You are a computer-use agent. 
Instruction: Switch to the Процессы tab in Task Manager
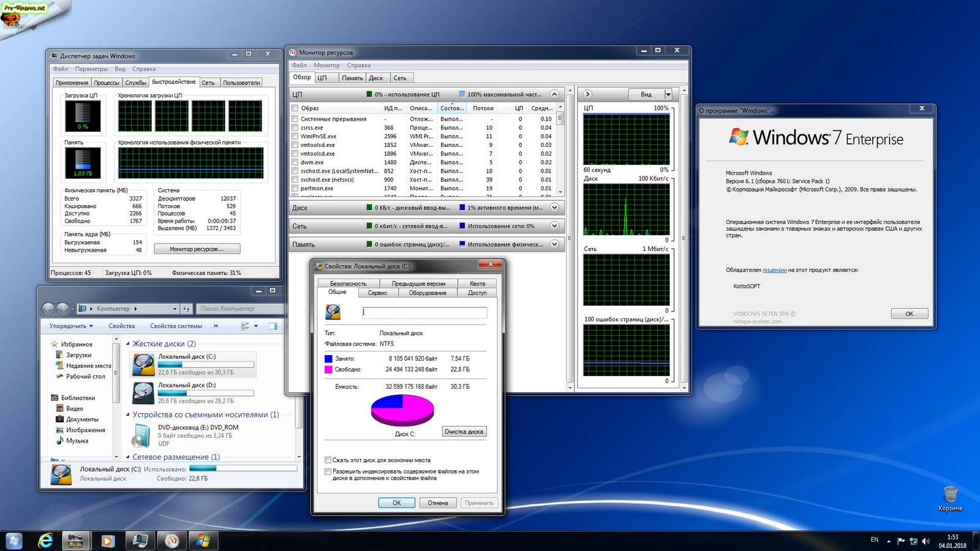tap(107, 83)
